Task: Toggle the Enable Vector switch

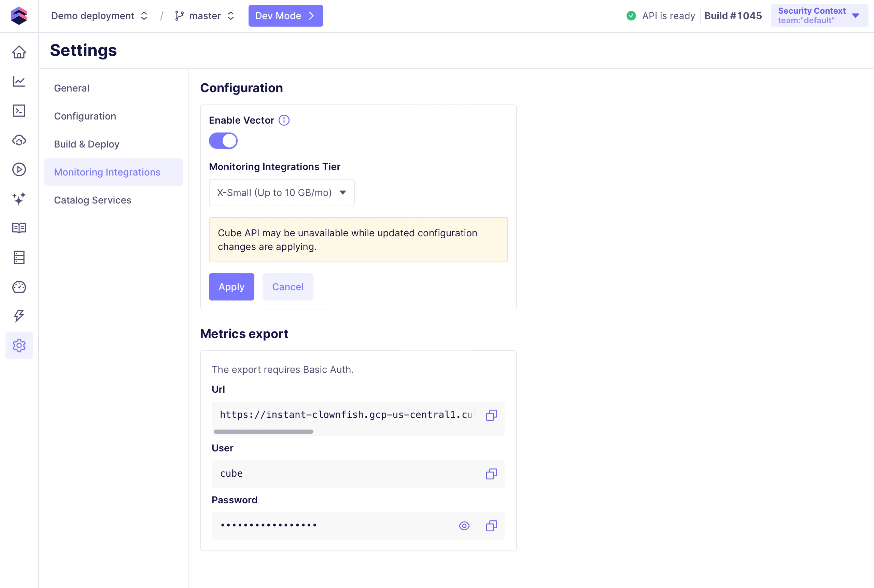Action: tap(223, 141)
